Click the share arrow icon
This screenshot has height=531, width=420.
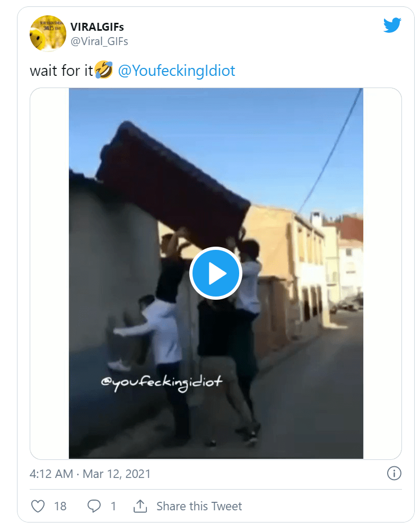(x=140, y=506)
